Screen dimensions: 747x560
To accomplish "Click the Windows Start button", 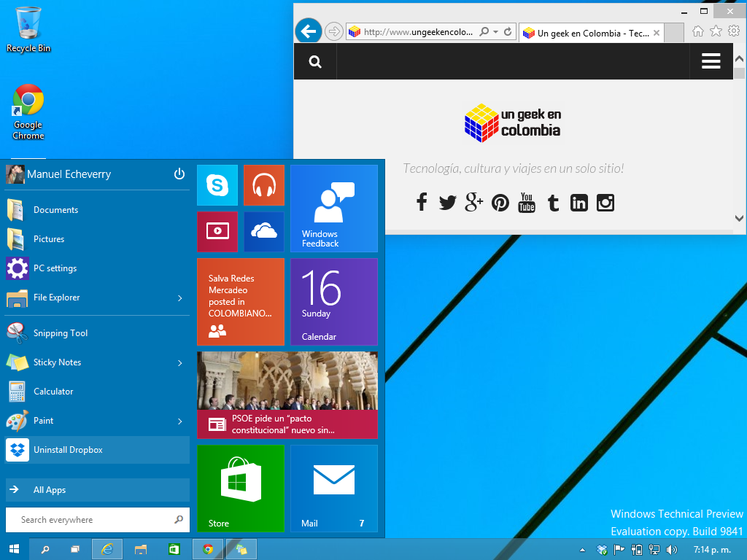I will coord(15,549).
